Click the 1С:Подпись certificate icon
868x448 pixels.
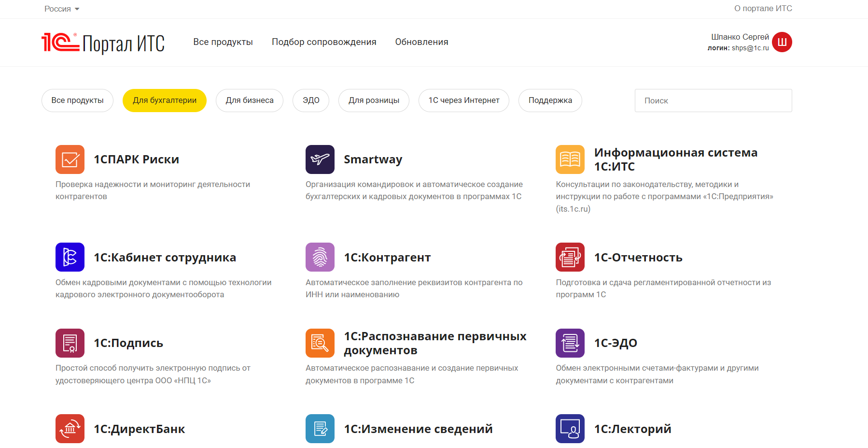70,343
